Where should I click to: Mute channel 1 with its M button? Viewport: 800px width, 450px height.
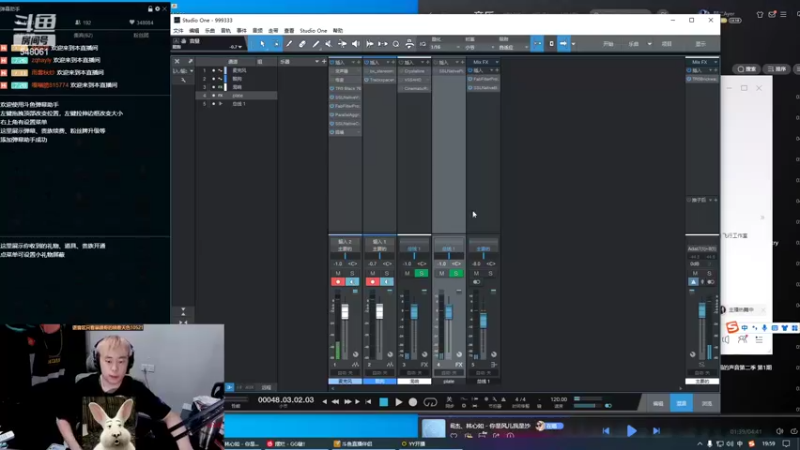pos(338,273)
